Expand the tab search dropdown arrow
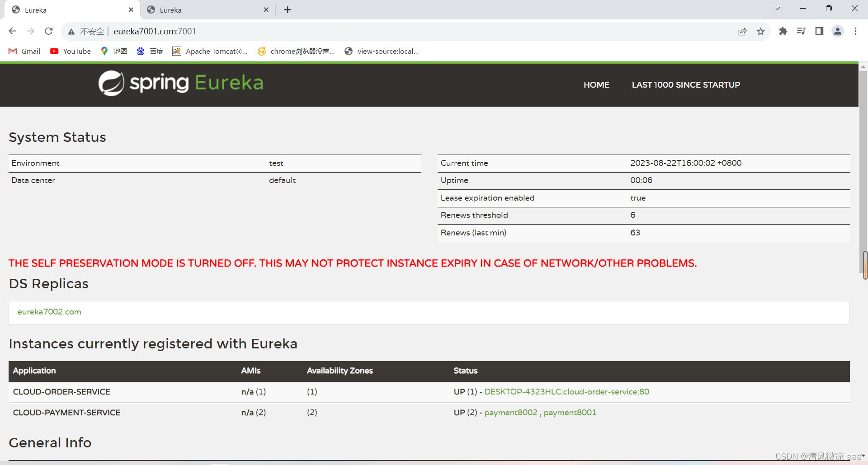The image size is (868, 465). click(777, 9)
